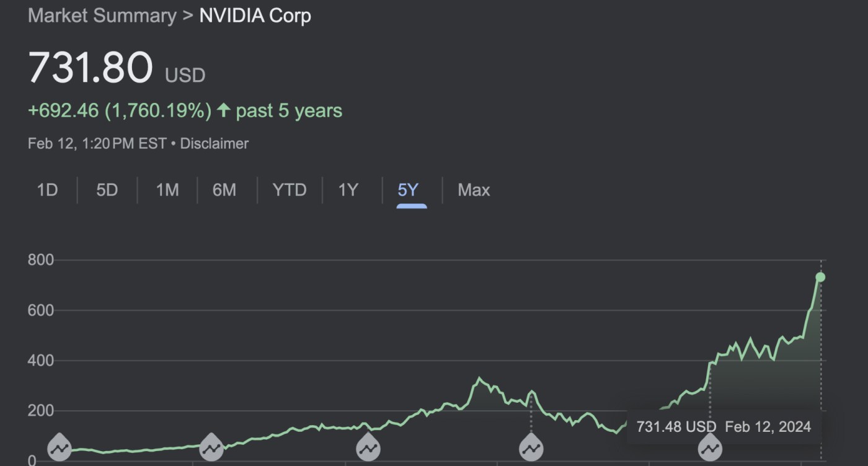Open the 1Y chart range
Screen dimensions: 868x466
[348, 190]
